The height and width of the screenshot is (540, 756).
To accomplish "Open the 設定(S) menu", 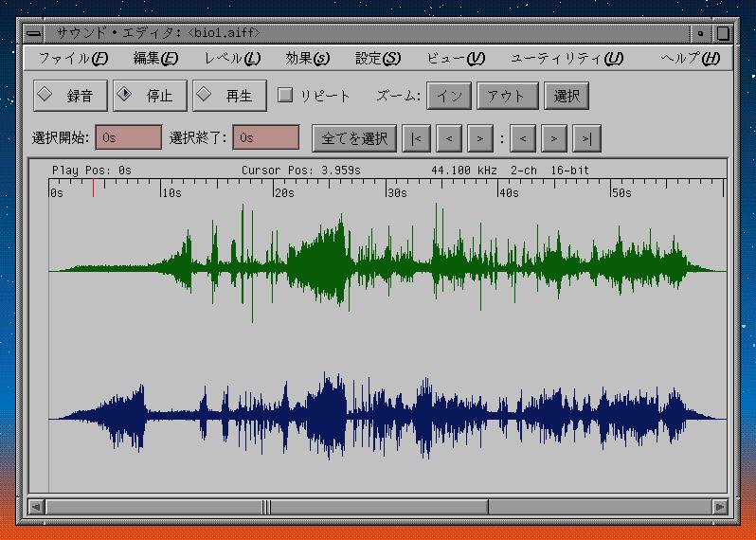I will tap(377, 59).
